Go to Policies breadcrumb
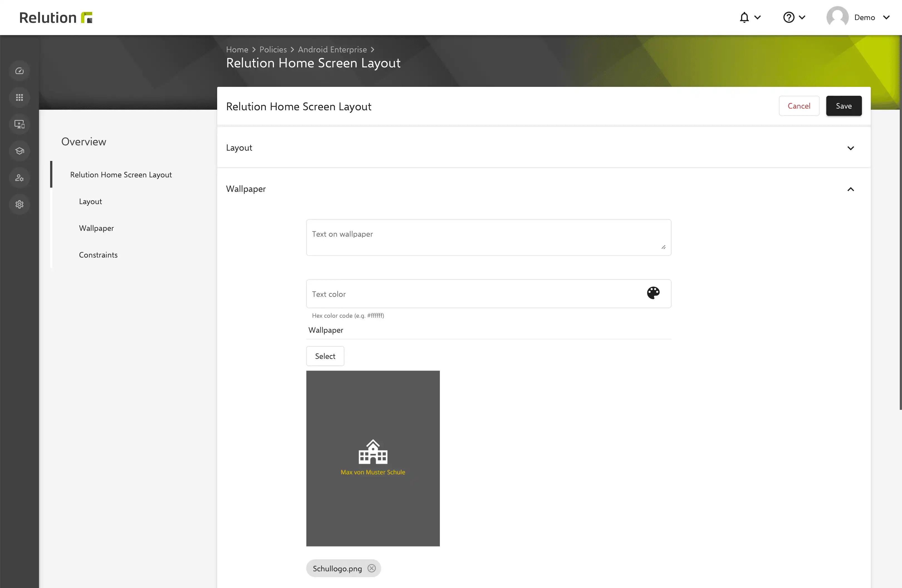 click(273, 49)
